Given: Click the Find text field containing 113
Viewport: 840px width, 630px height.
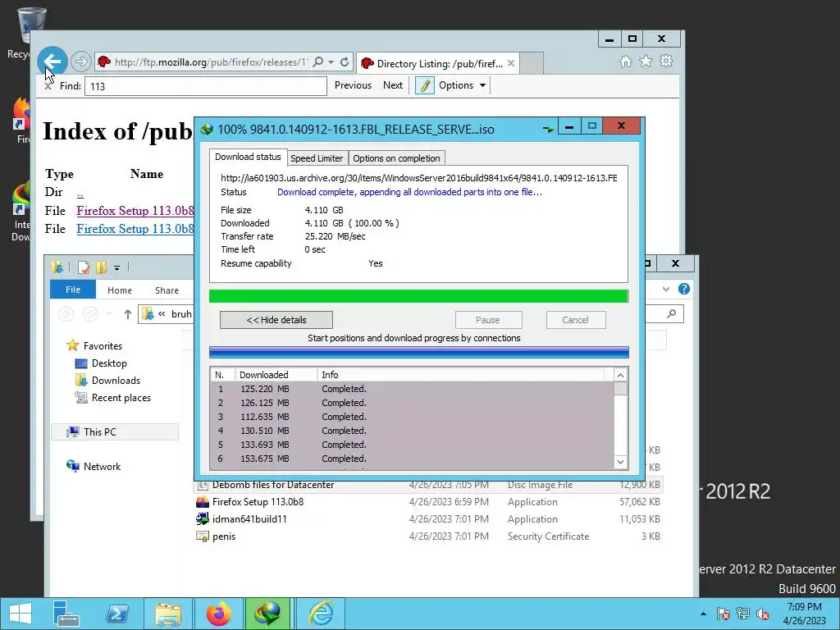Looking at the screenshot, I should coord(206,86).
